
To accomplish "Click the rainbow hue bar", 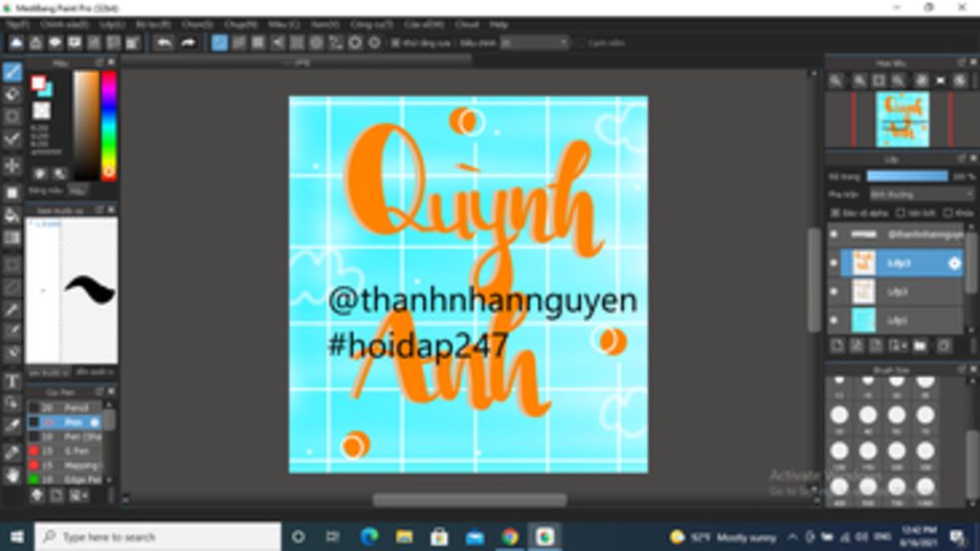I will tap(109, 125).
